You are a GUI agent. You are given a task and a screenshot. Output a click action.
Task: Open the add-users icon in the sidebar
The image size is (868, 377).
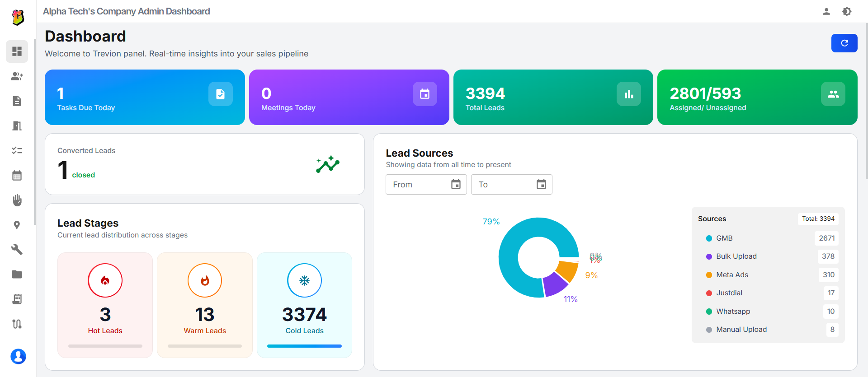[17, 76]
